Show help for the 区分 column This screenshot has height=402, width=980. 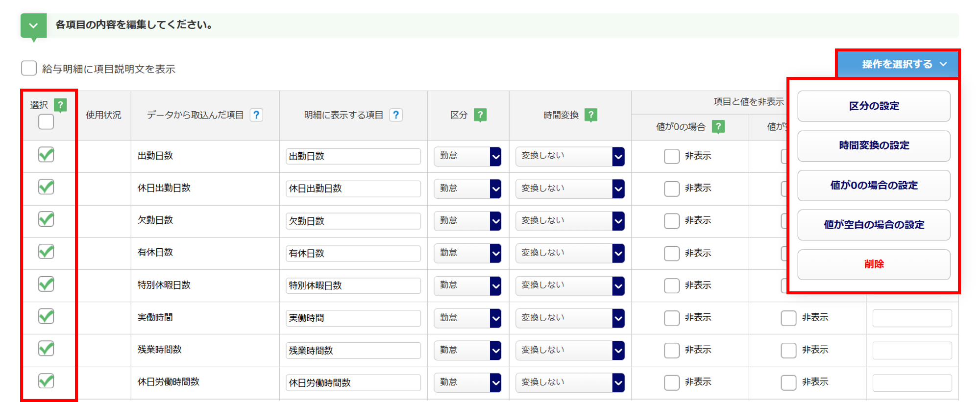[480, 115]
